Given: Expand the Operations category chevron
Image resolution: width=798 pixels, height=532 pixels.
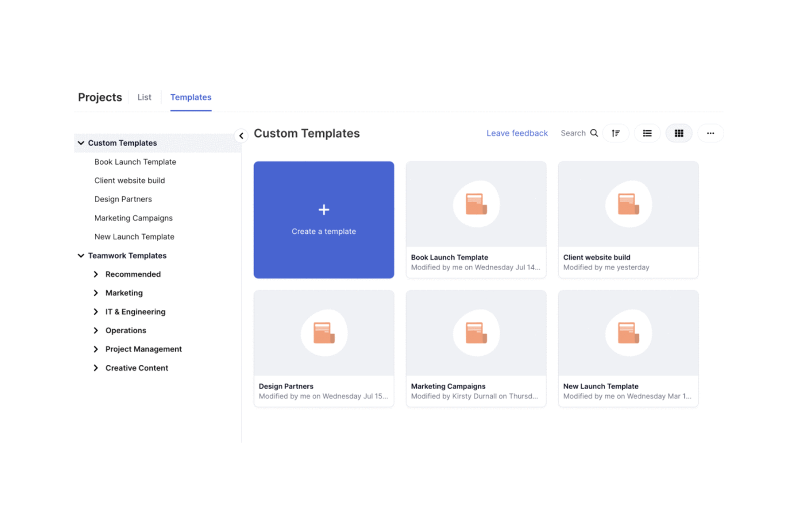Looking at the screenshot, I should tap(96, 330).
